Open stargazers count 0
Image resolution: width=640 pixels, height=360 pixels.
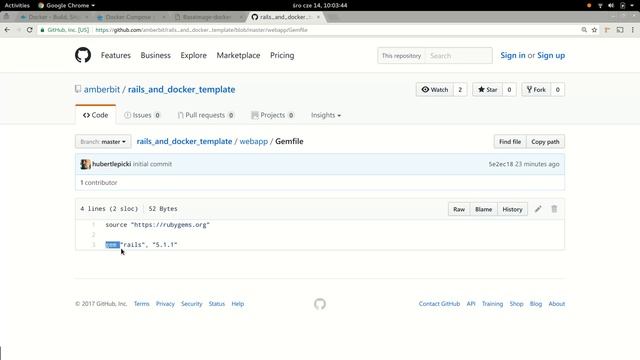509,89
